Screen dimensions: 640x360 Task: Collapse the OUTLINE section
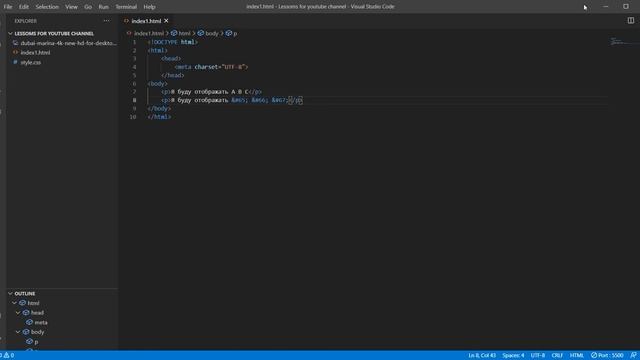10,293
